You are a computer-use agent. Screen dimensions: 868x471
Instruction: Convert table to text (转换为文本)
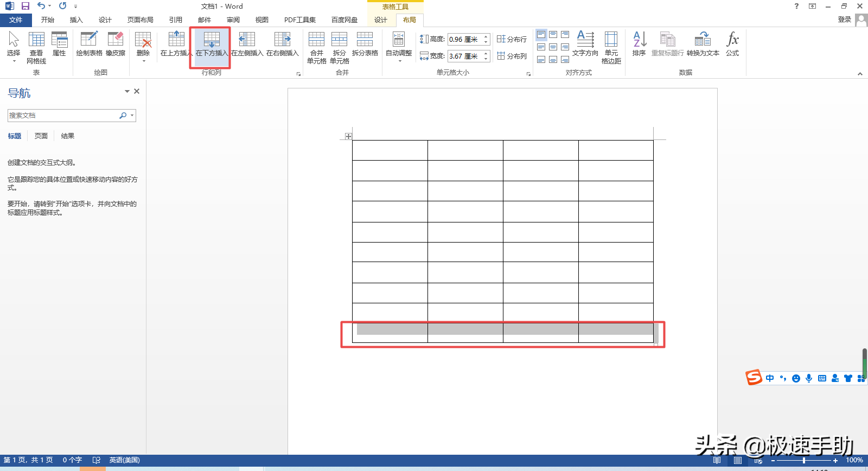(703, 44)
